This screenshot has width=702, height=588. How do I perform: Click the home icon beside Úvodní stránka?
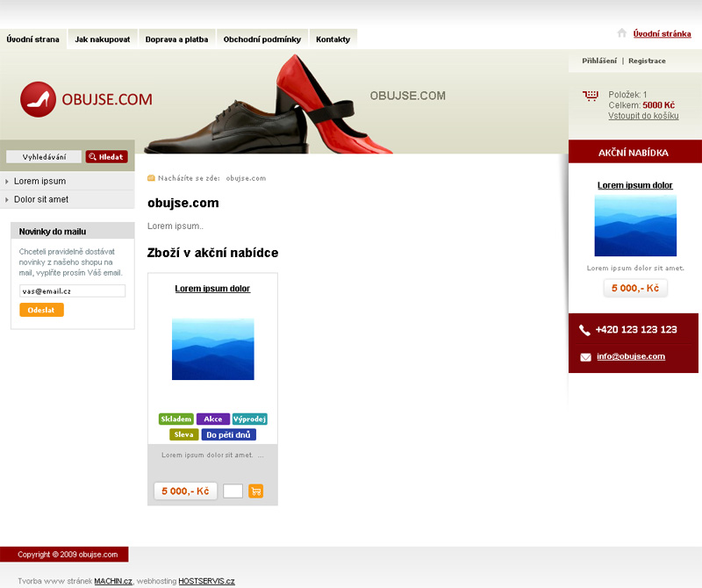621,32
